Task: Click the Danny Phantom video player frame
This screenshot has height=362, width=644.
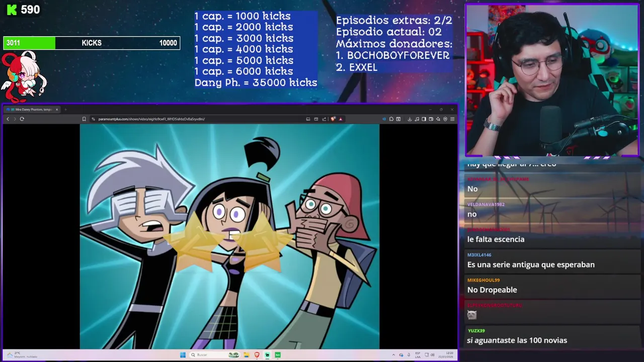Action: point(229,236)
